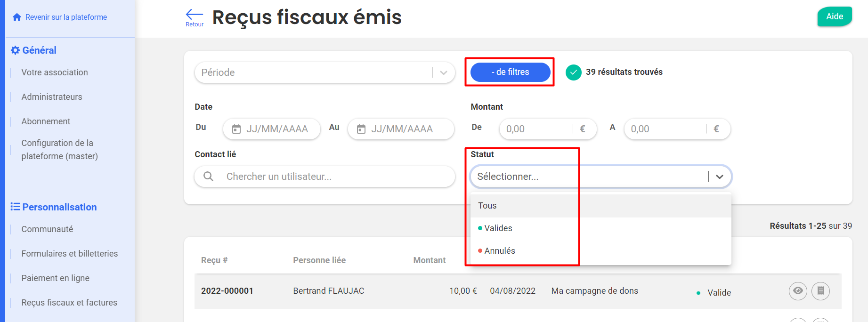Collapse the Statut dropdown via its chevron
The image size is (868, 322).
(x=720, y=177)
